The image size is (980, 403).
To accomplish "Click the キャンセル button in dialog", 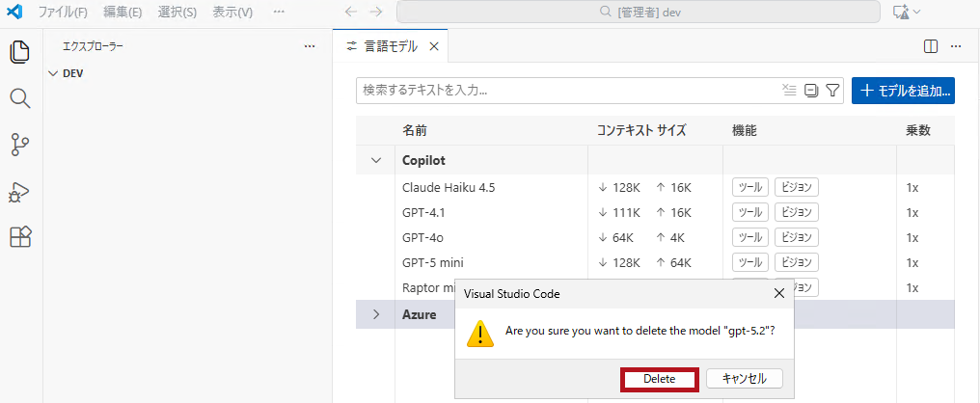I will coord(745,379).
